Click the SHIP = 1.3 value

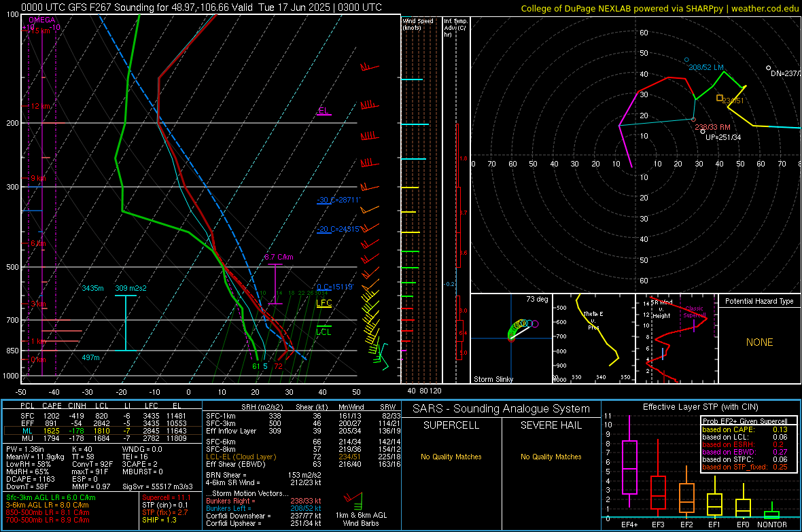click(159, 520)
